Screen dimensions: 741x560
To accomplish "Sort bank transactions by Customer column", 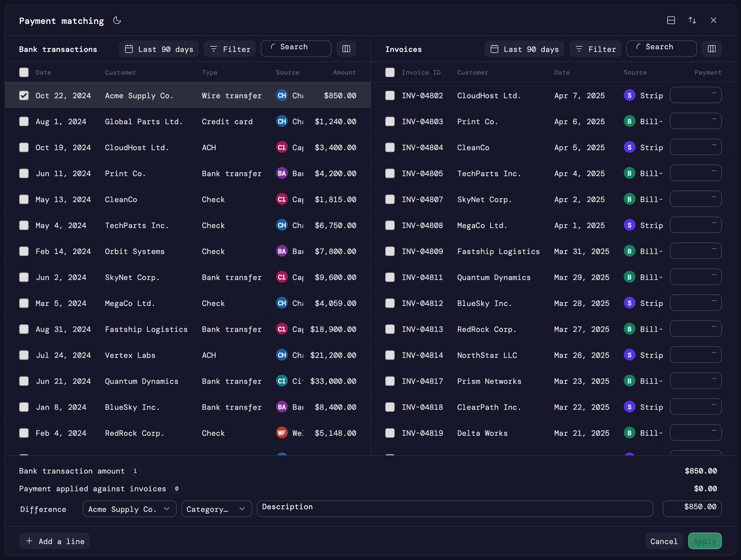I will click(x=120, y=72).
